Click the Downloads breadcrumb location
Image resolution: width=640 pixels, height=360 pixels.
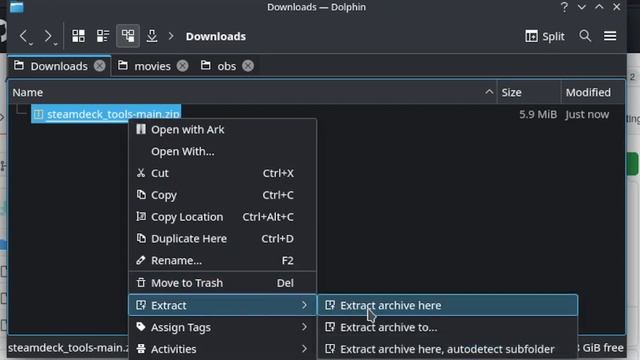point(216,36)
